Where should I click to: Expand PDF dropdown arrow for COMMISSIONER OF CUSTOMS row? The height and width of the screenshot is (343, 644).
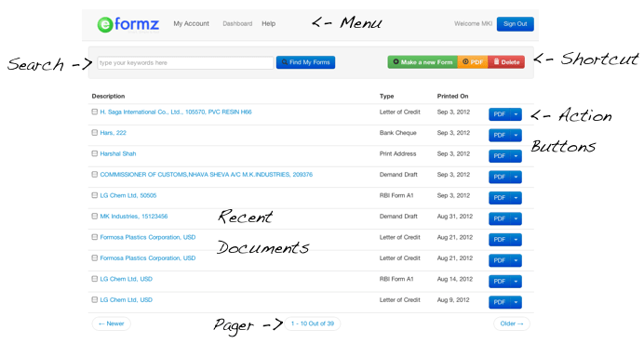(x=516, y=178)
